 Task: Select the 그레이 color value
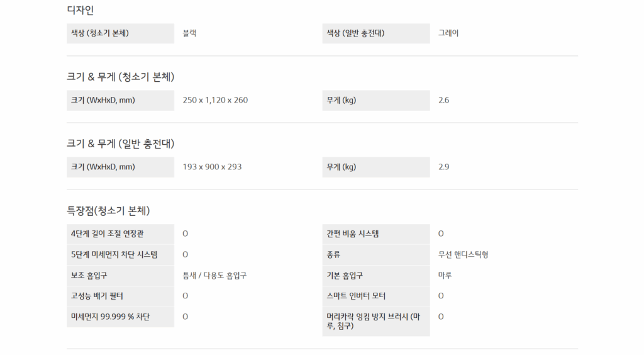pyautogui.click(x=448, y=33)
